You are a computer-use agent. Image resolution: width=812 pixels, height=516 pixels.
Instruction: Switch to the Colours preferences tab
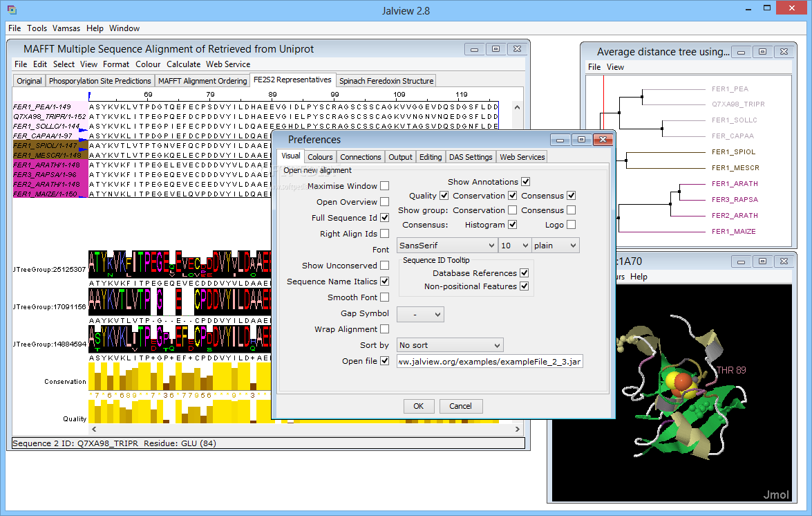point(320,157)
